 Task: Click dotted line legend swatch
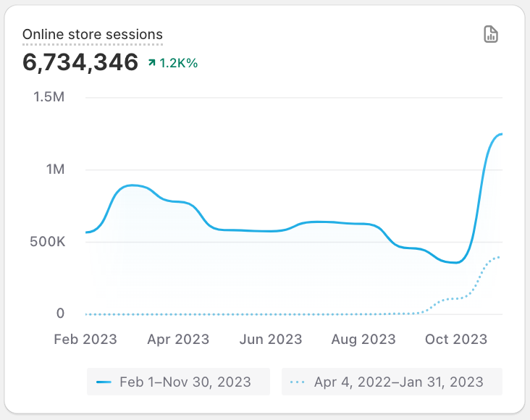[x=298, y=382]
